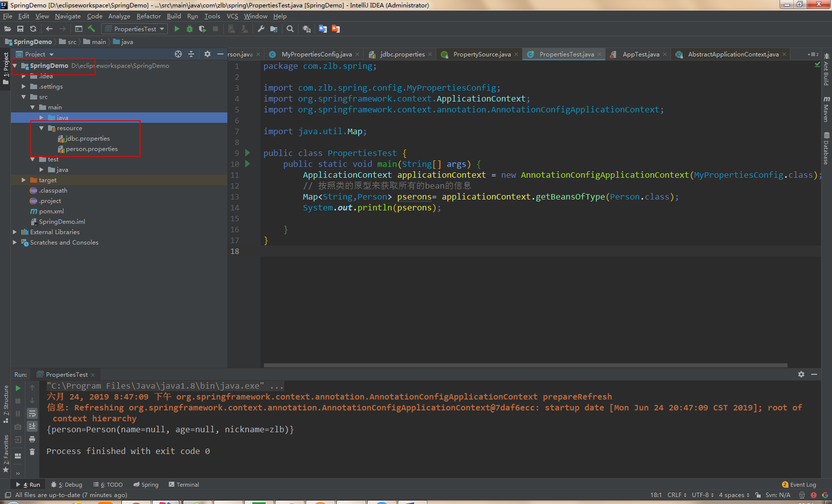Start debugging with the toolbar bug icon
Image resolution: width=832 pixels, height=504 pixels.
(x=189, y=29)
